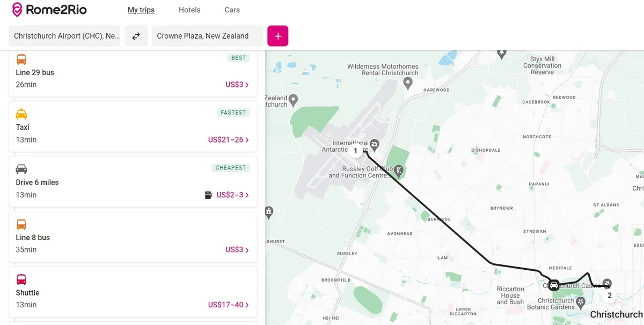
Task: Click the Rome2Rio logo
Action: 49,10
